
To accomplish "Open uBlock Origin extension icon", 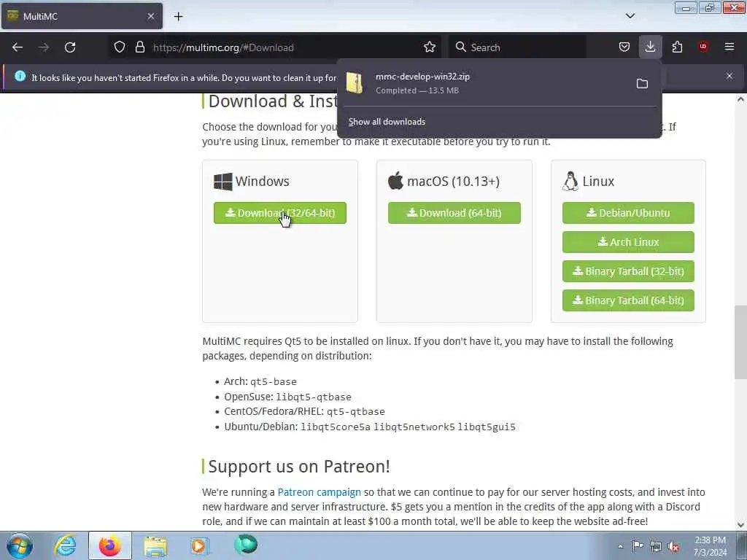I will click(703, 47).
